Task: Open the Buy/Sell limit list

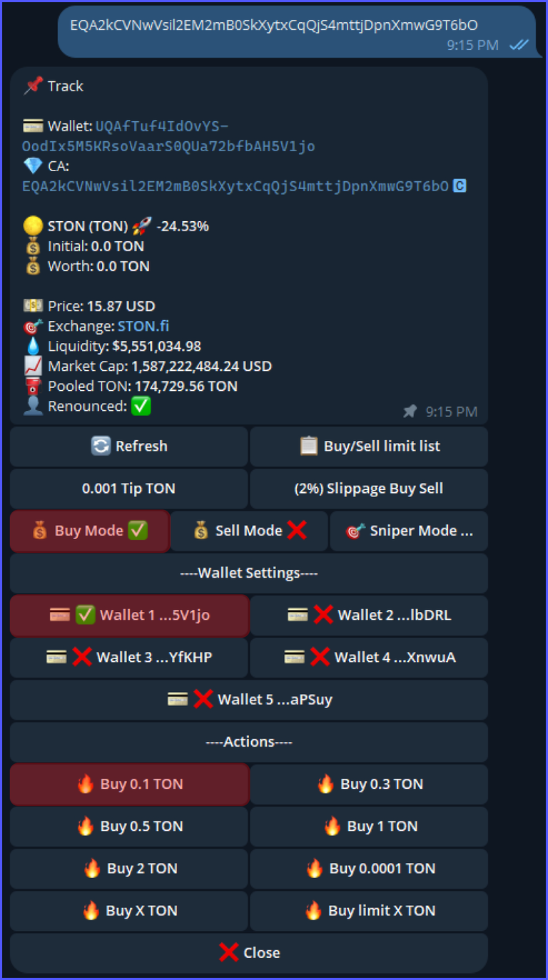Action: tap(369, 446)
